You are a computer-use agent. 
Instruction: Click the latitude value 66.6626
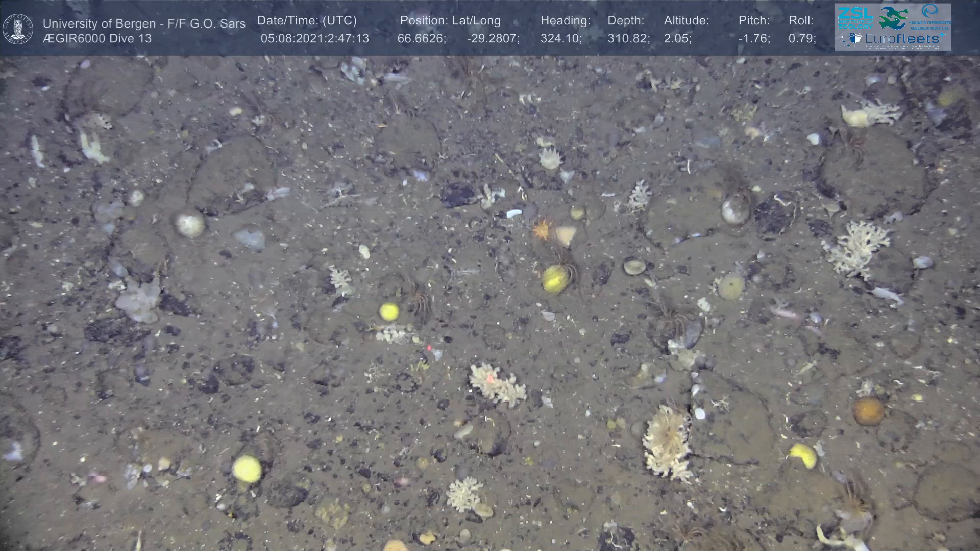click(421, 38)
